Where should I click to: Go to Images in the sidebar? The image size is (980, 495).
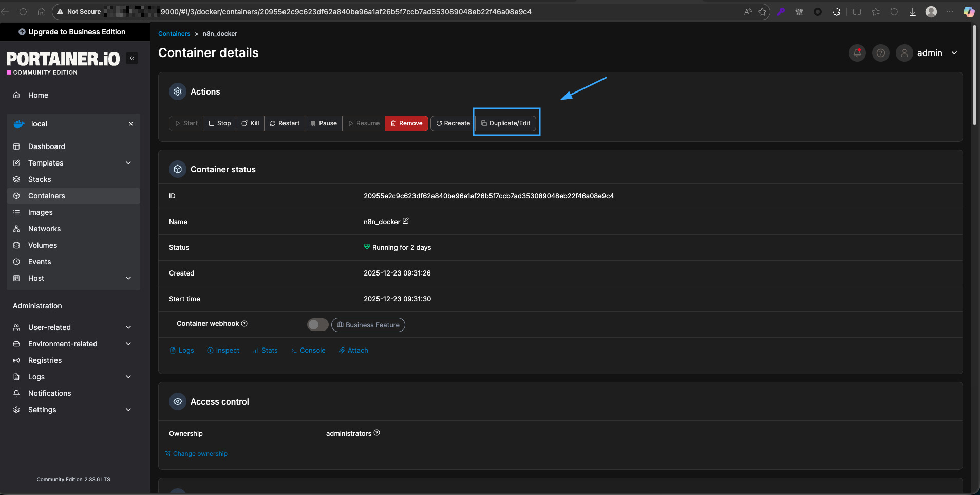(x=40, y=212)
